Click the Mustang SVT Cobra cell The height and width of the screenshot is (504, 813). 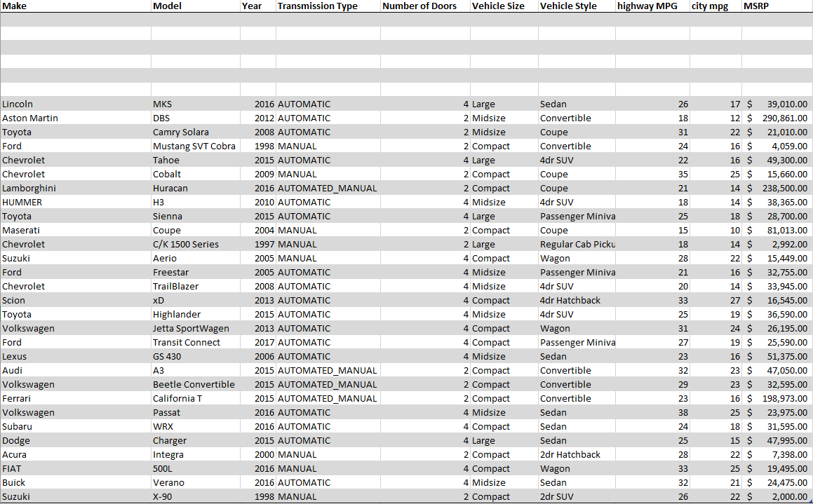(196, 146)
